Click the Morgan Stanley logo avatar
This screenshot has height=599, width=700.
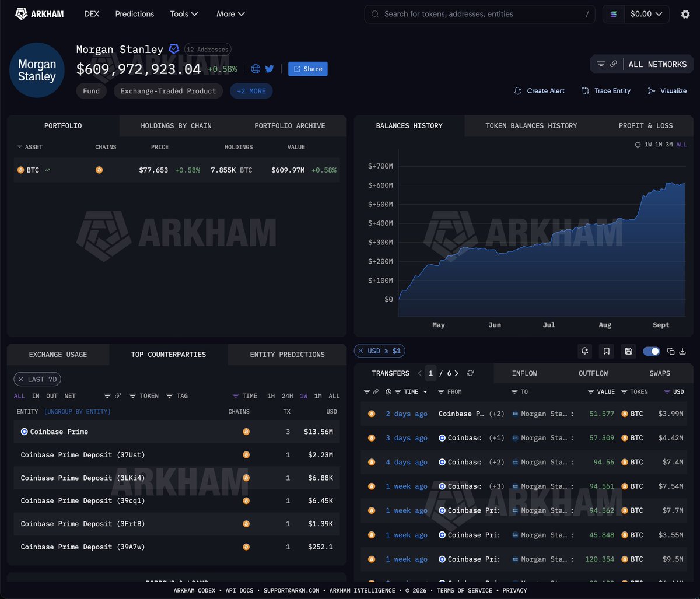(x=37, y=70)
